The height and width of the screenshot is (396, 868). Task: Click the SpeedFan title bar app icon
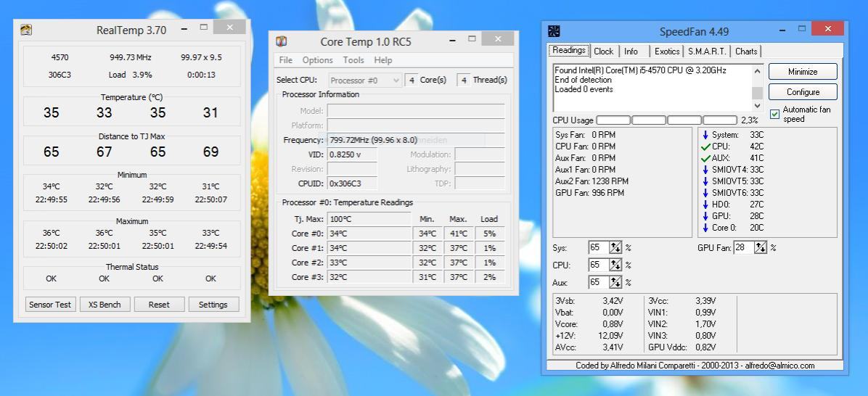pyautogui.click(x=554, y=31)
